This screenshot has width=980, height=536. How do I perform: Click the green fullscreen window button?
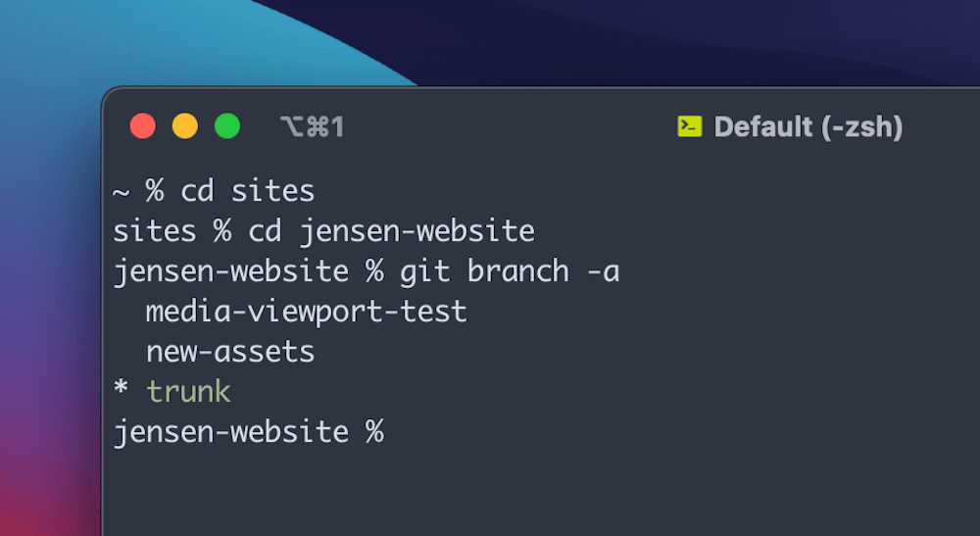point(227,126)
